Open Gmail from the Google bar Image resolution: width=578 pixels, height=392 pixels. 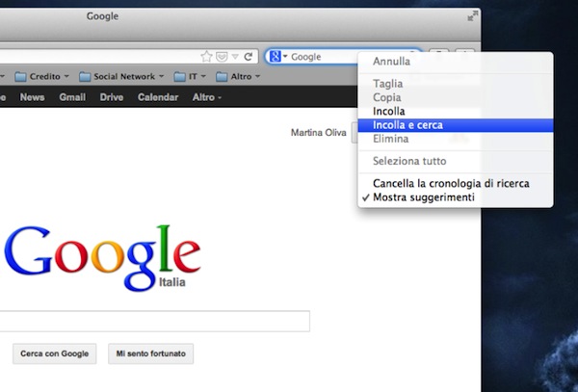coord(72,97)
